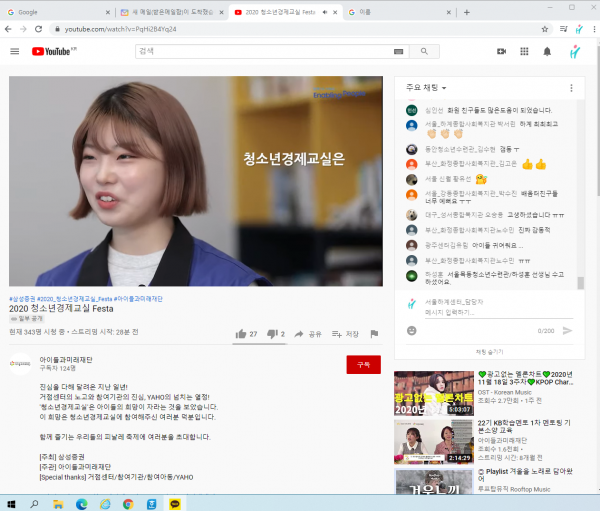This screenshot has height=511, width=600.
Task: Click the red 구독 subscribe button
Action: tap(363, 364)
